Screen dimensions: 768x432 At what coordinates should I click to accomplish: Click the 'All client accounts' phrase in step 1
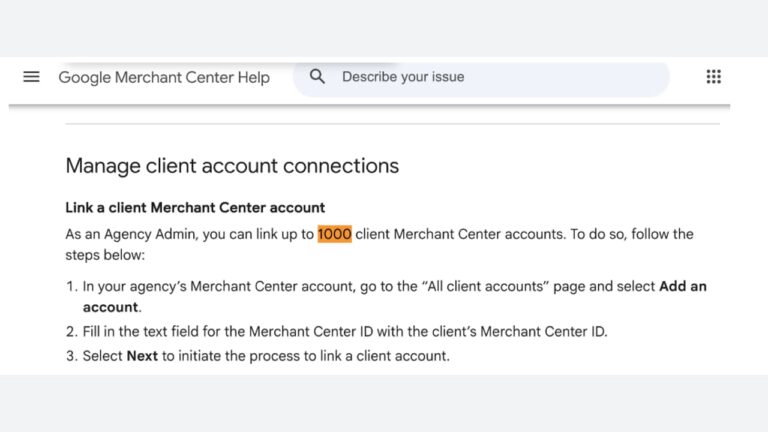coord(485,286)
